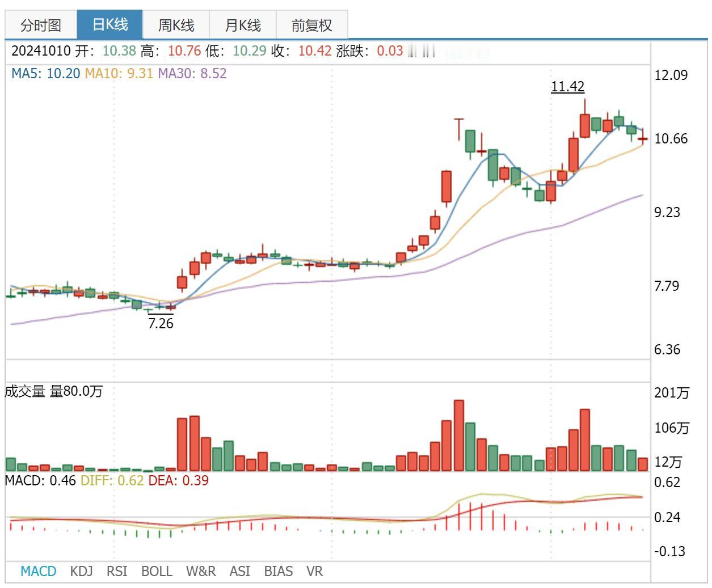Click the 201万 volume axis label

pyautogui.click(x=672, y=392)
